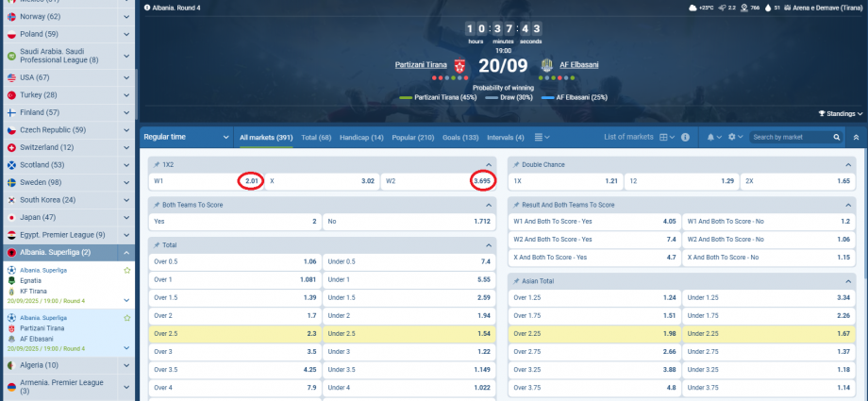
Task: Expand the Sweden leagues list
Action: (x=126, y=183)
